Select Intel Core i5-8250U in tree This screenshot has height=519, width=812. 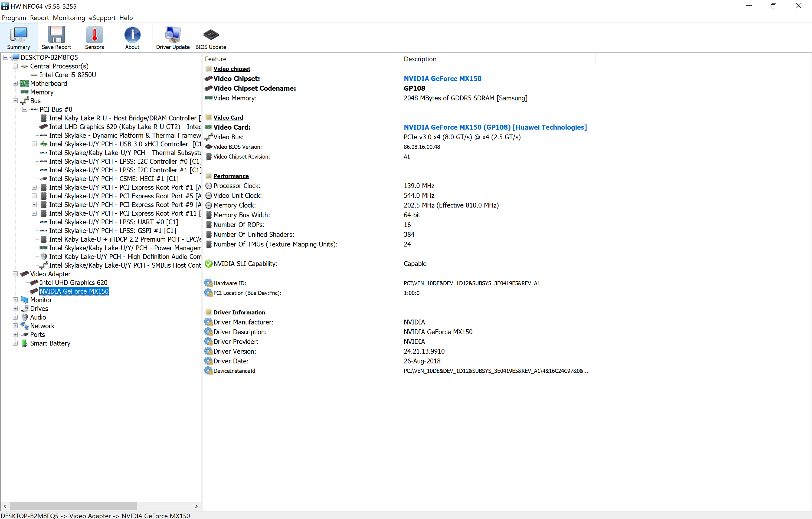[x=68, y=75]
